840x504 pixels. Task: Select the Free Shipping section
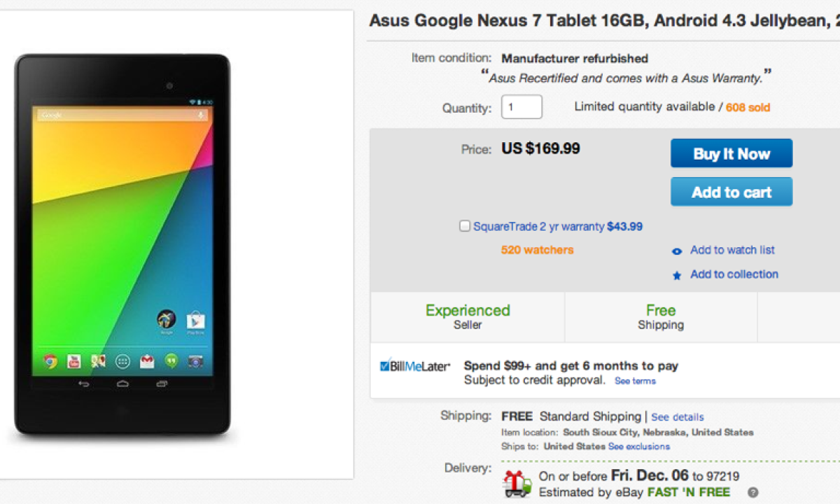(661, 316)
